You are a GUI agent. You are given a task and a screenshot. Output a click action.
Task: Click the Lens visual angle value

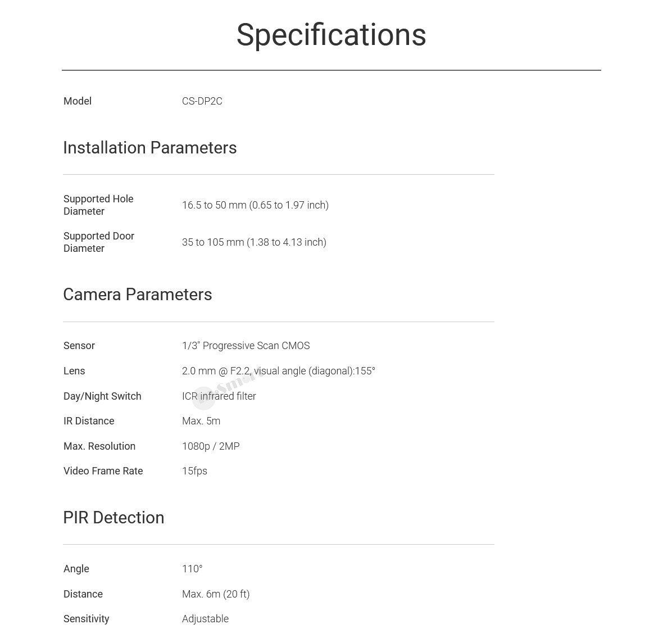278,371
